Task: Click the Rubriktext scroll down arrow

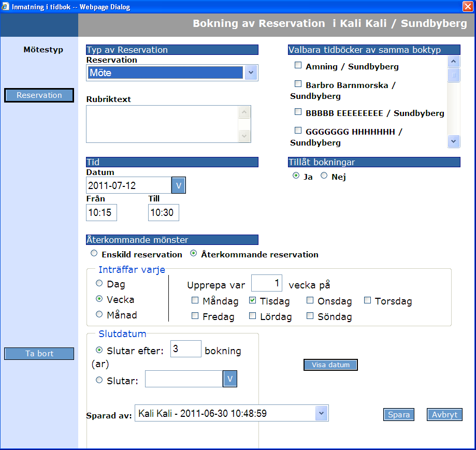Action: point(244,136)
